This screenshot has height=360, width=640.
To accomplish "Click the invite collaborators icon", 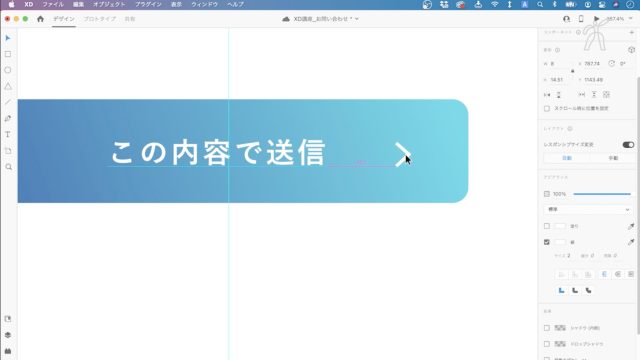I will click(x=566, y=19).
